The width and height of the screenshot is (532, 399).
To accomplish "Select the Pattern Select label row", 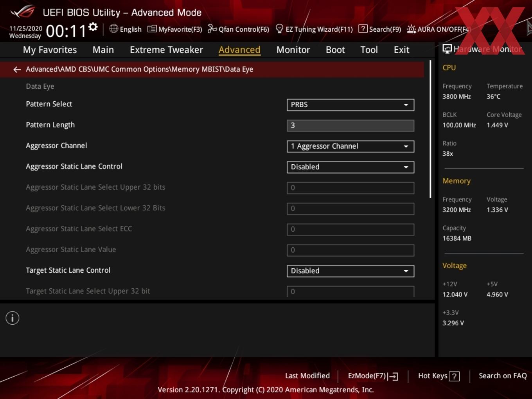I will (x=49, y=104).
